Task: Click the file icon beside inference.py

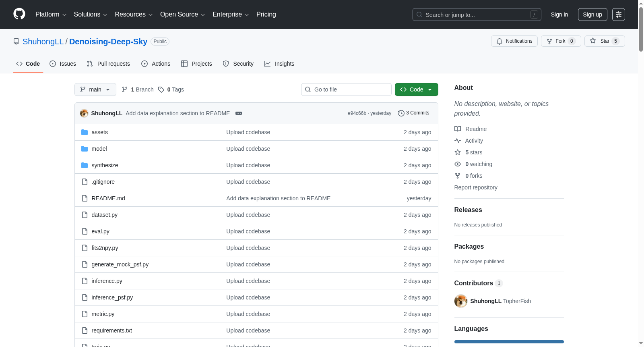Action: (85, 281)
